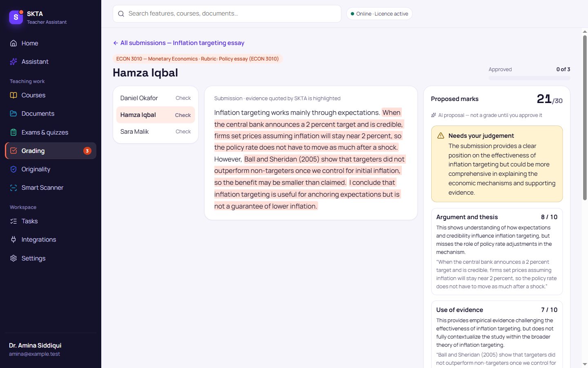Select Daniel Okafor's submission
Viewport: 588px width, 368px height.
coord(156,98)
